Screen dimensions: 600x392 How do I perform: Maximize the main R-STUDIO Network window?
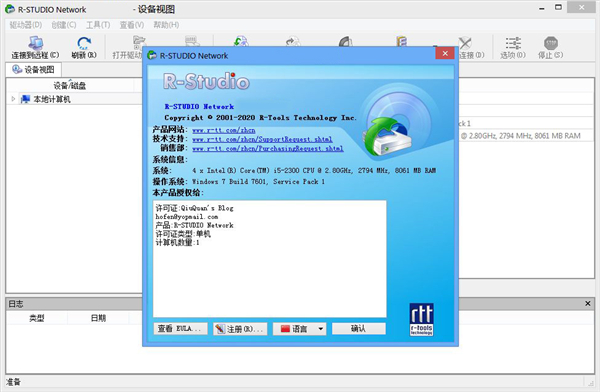click(559, 8)
